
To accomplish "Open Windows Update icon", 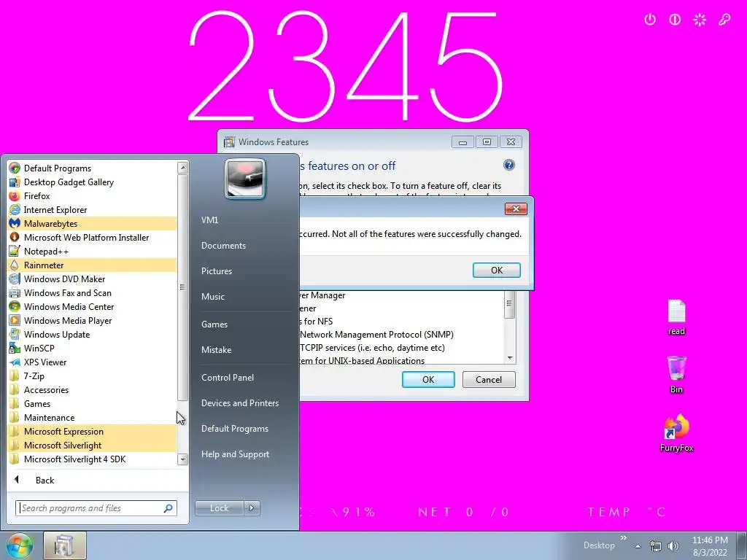I will point(15,334).
